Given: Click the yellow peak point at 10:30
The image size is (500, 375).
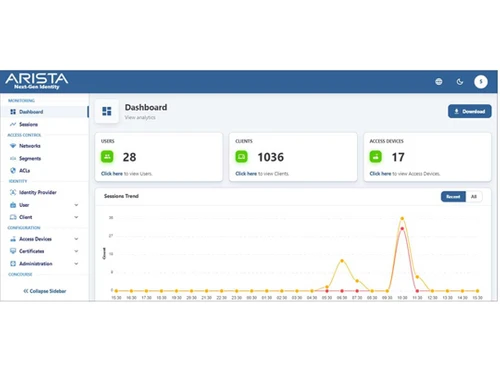Looking at the screenshot, I should [402, 219].
